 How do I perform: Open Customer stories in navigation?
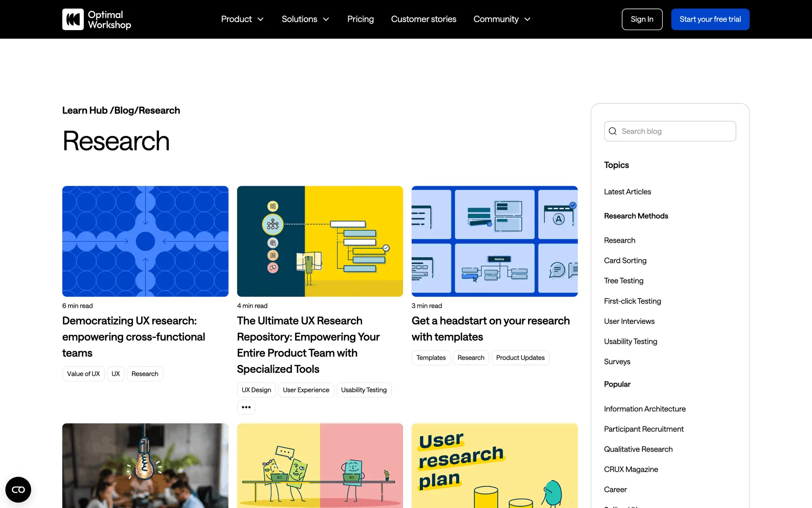(423, 19)
